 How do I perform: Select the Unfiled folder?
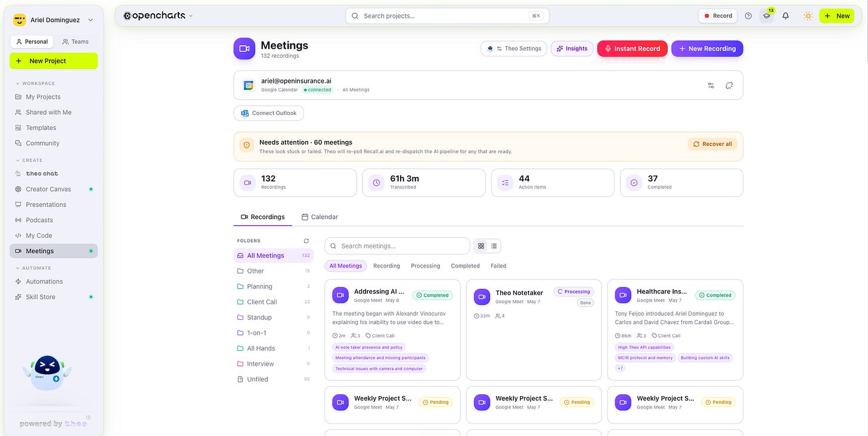tap(274, 379)
